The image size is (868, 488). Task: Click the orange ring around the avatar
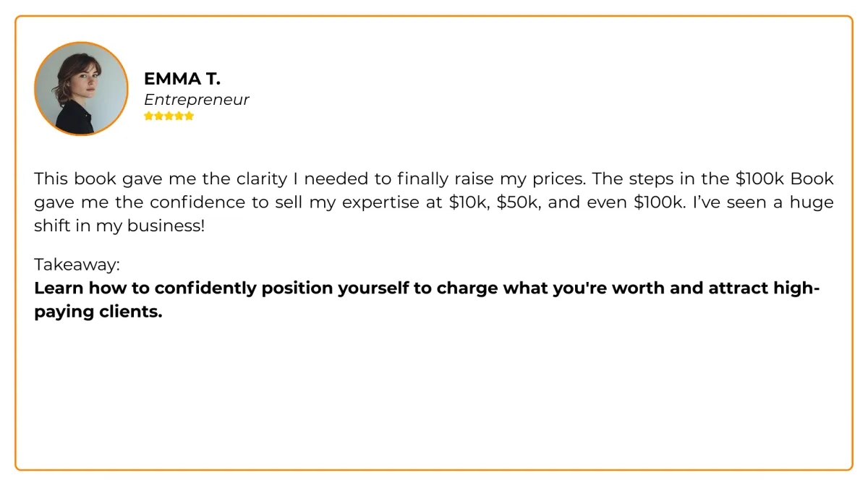click(x=81, y=43)
